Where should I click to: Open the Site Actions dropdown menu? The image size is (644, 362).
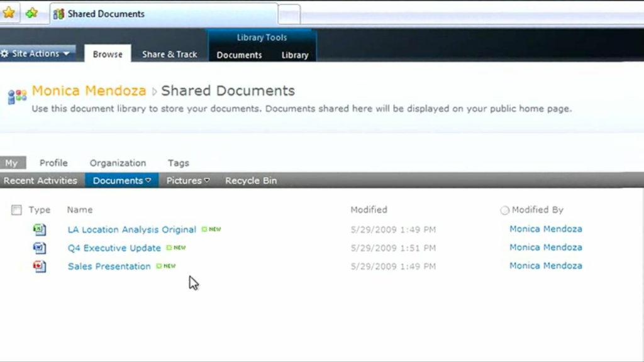pyautogui.click(x=38, y=53)
